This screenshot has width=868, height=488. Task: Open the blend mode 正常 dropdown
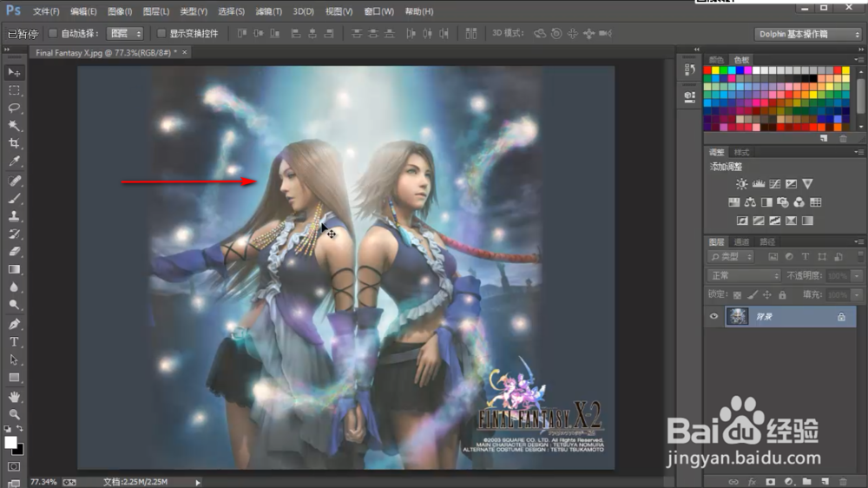744,275
